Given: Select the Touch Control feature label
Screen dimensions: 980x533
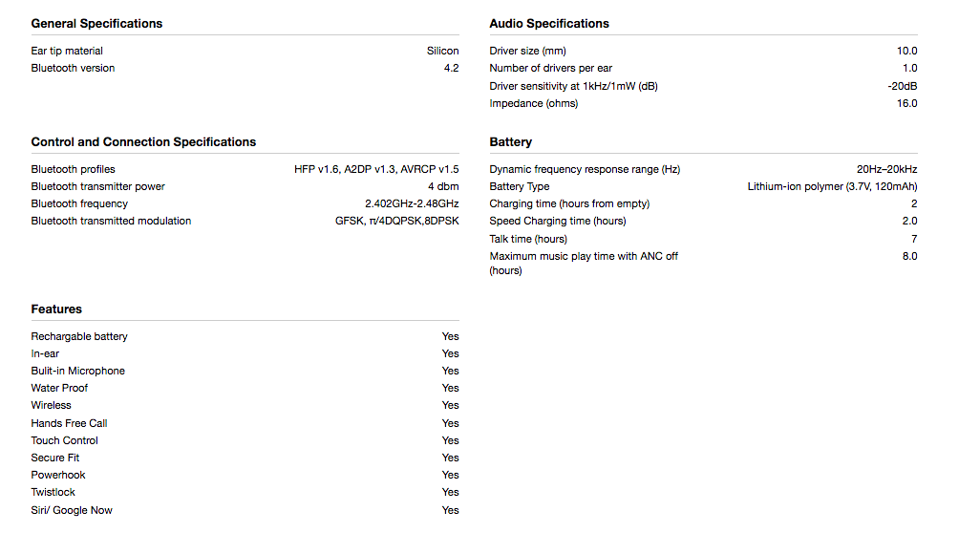Looking at the screenshot, I should 64,440.
